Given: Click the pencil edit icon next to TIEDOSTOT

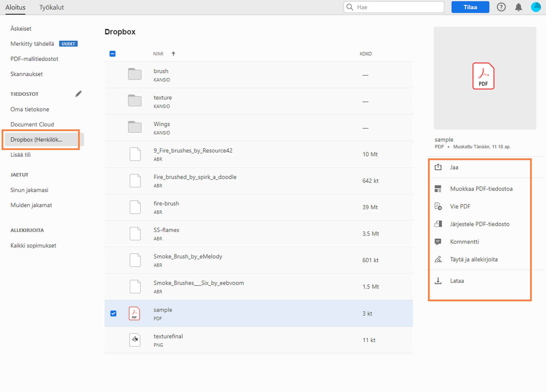Looking at the screenshot, I should (x=78, y=94).
